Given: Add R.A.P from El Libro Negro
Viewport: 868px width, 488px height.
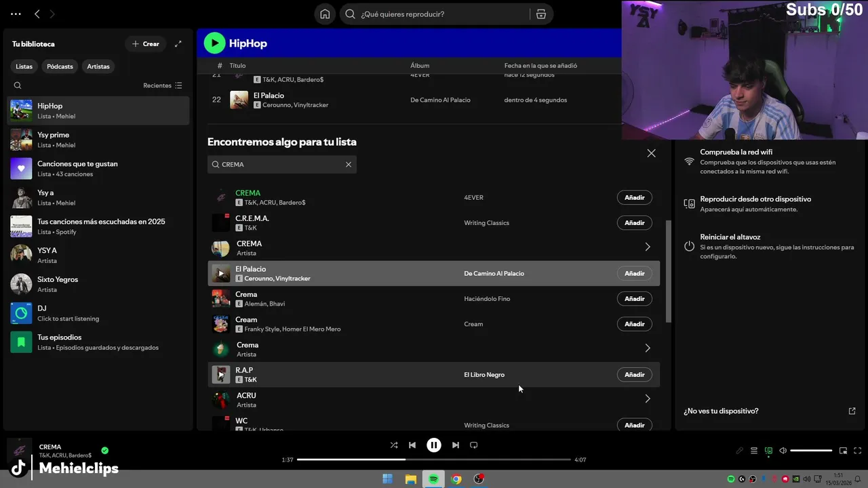Looking at the screenshot, I should click(635, 374).
